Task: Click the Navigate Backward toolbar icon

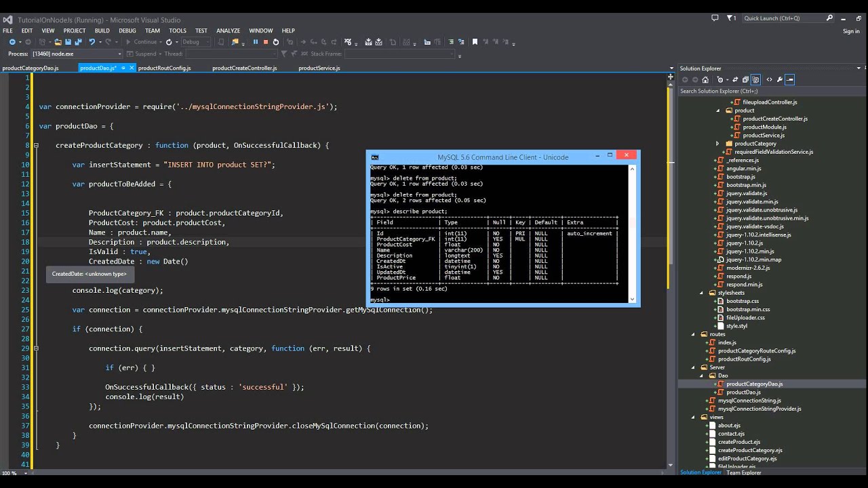Action: pos(12,41)
